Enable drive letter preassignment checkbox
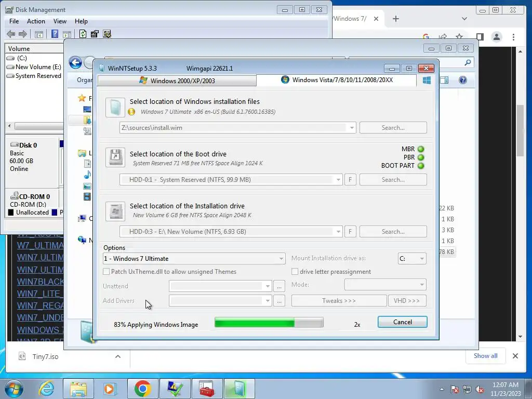This screenshot has width=532, height=399. (295, 271)
